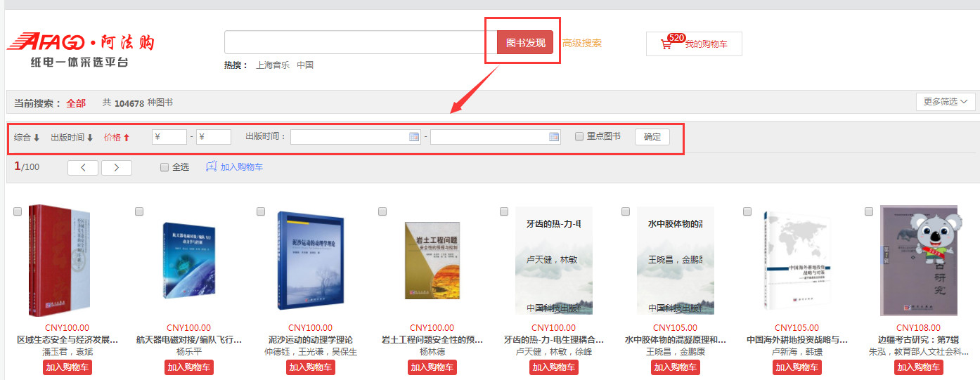Sort results by 出版时间
Image resolution: width=980 pixels, height=380 pixels.
[x=72, y=138]
